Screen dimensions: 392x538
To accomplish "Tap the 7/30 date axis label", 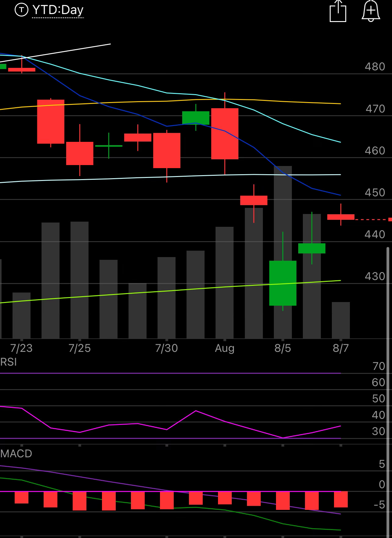I will [167, 348].
